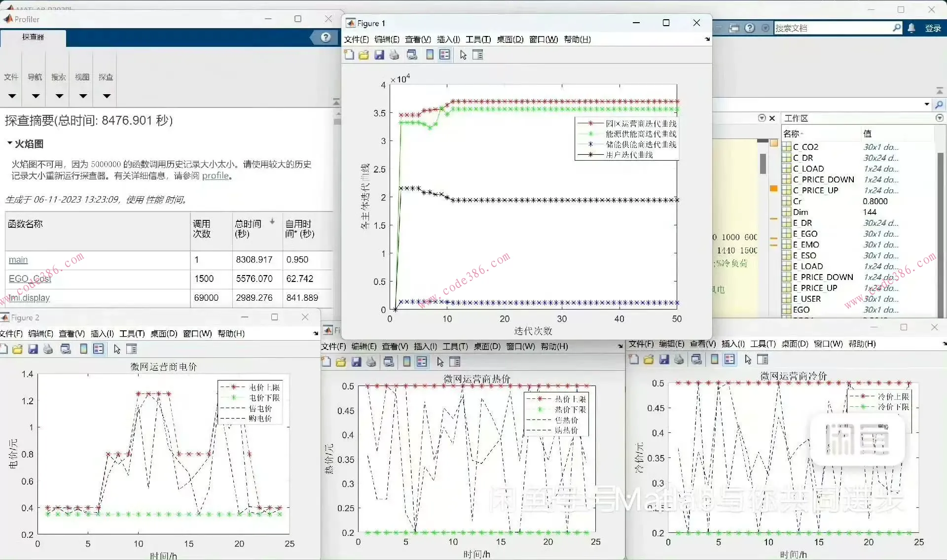Viewport: 947px width, 560px height.
Task: Click the profile hyperlink in flame graph message
Action: click(x=215, y=175)
